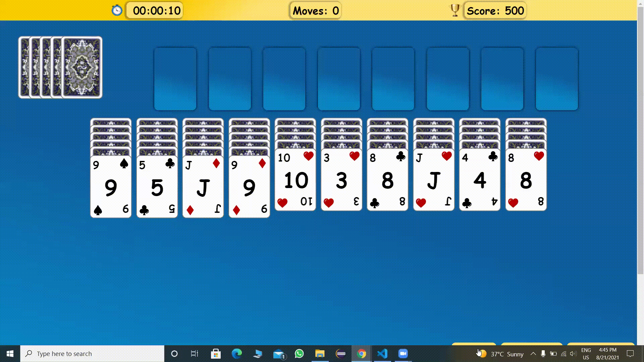The image size is (644, 362).
Task: Open Visual Studio Code from taskbar
Action: pos(382,354)
